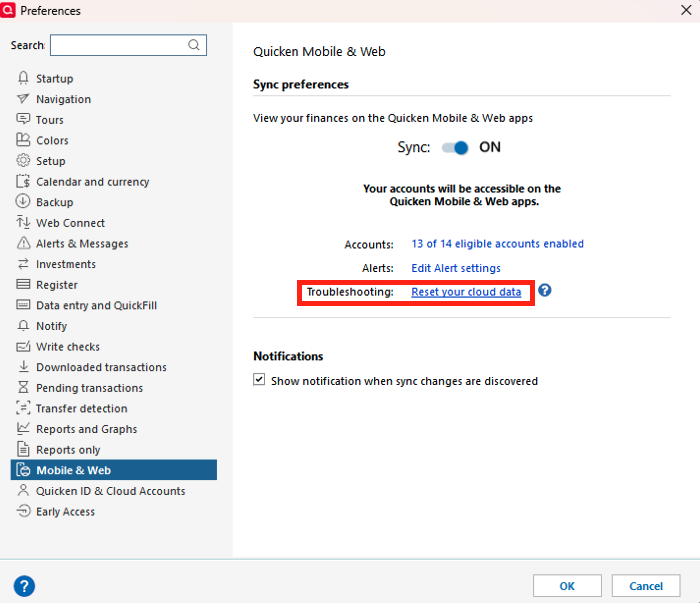Select Calendar and currency label
This screenshot has height=603, width=700.
point(93,182)
